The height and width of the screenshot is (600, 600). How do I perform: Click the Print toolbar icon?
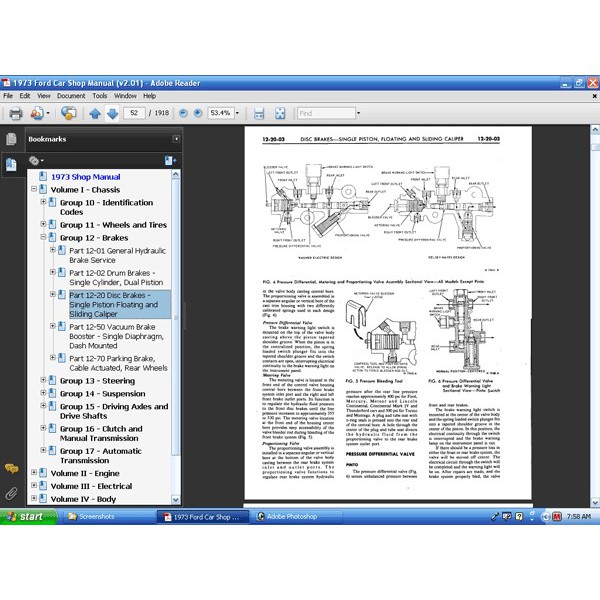click(x=16, y=113)
